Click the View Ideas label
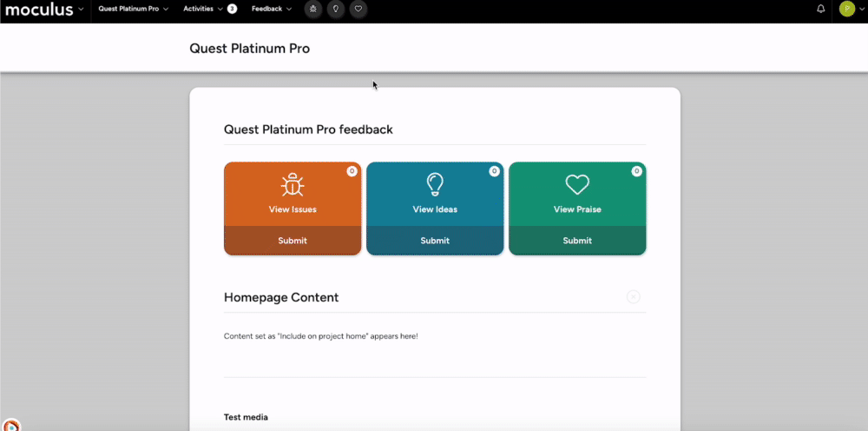The image size is (868, 431). click(x=435, y=209)
